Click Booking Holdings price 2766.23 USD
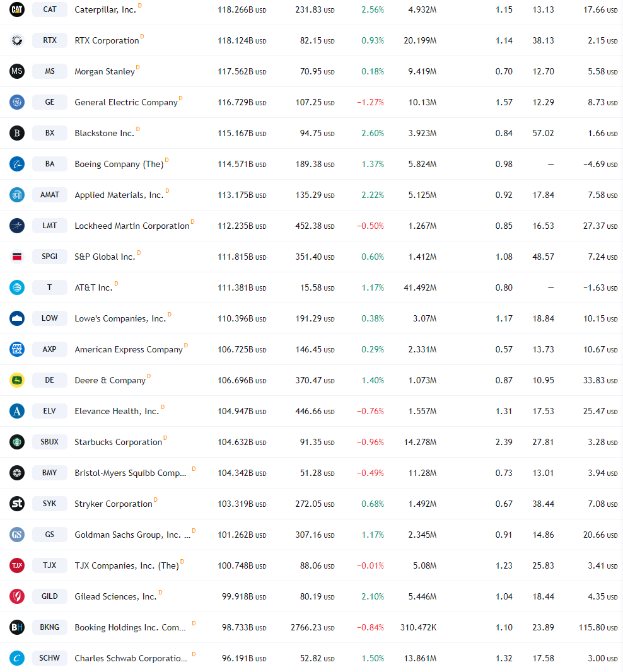 pos(313,627)
